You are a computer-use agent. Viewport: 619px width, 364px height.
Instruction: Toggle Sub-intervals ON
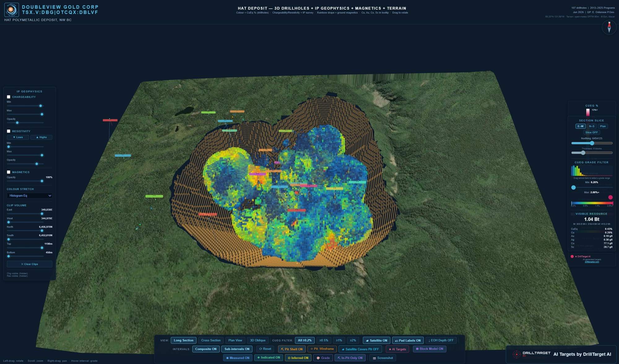click(237, 349)
